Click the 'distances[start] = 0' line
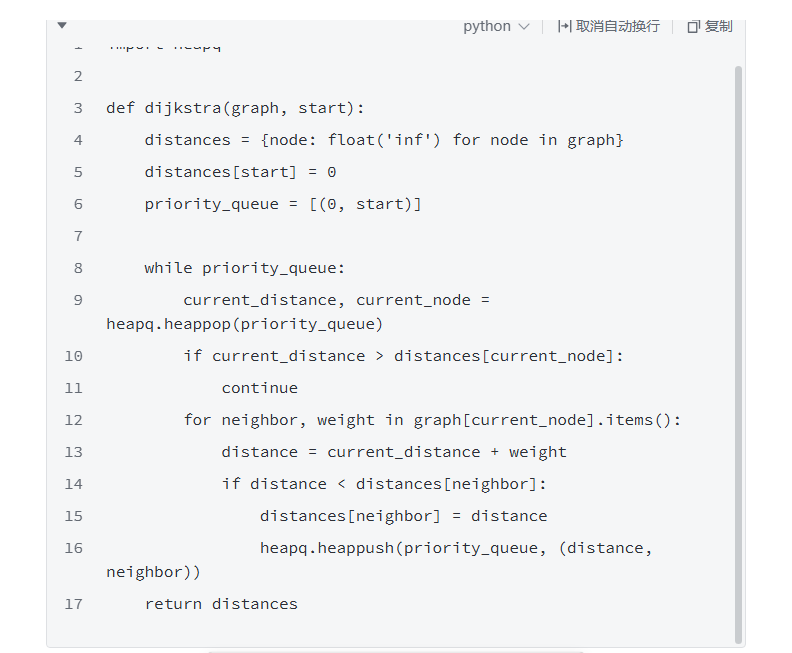 [240, 172]
